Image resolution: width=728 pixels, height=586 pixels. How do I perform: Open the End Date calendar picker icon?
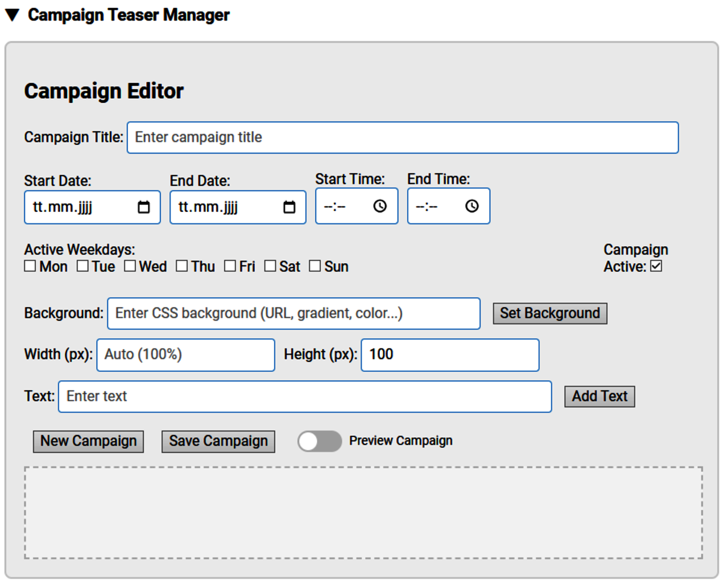pos(289,207)
